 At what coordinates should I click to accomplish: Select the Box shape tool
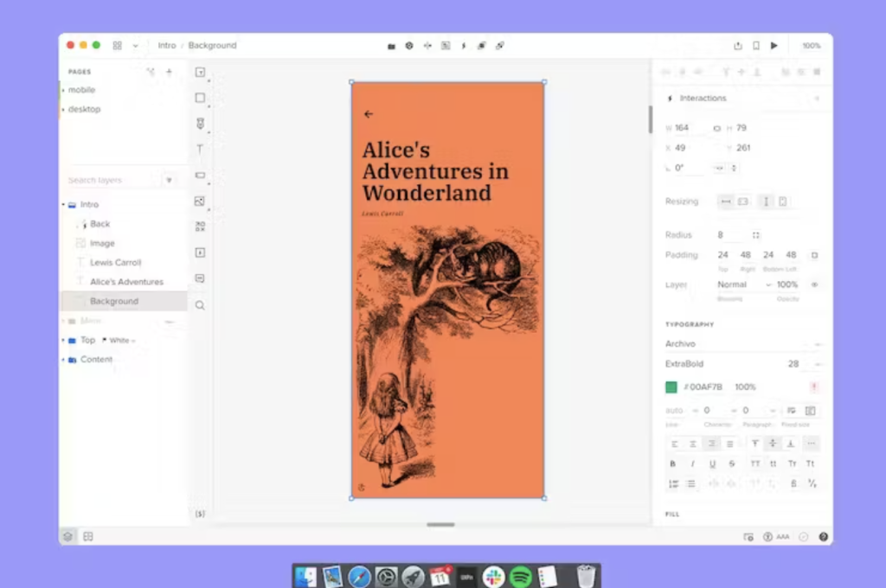coord(200,98)
